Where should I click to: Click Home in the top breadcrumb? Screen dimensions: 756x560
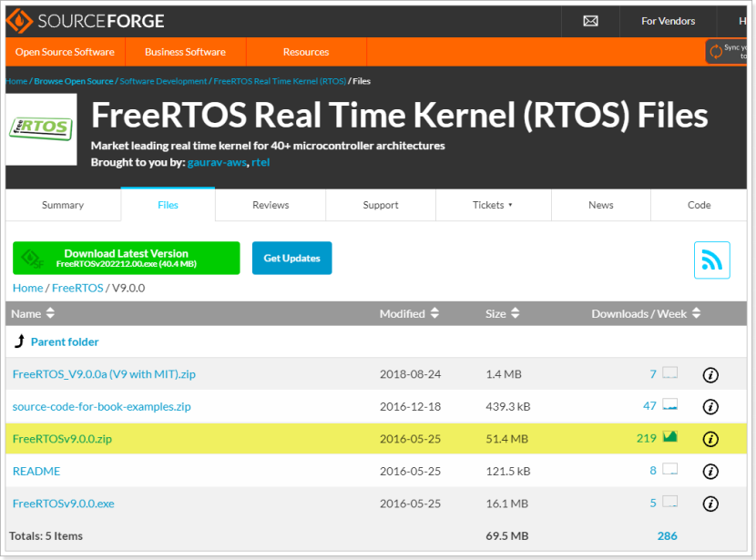pyautogui.click(x=16, y=81)
